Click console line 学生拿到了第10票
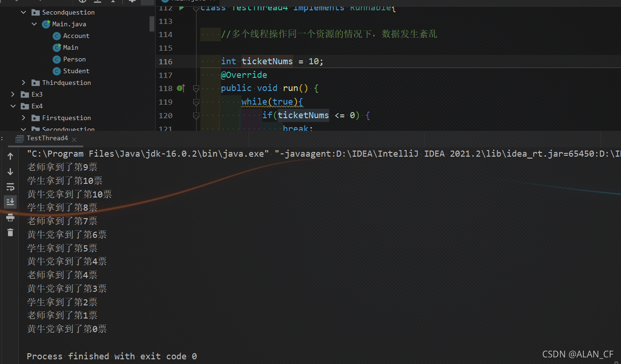The image size is (621, 364). (x=65, y=181)
